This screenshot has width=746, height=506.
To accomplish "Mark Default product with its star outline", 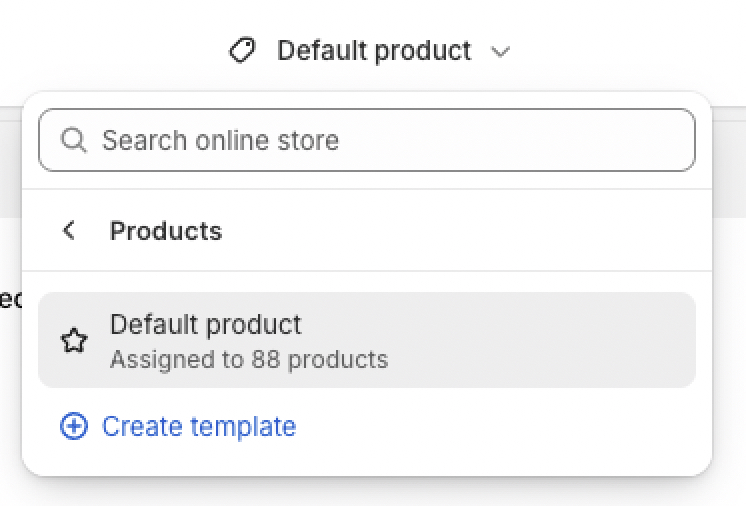I will [x=74, y=340].
